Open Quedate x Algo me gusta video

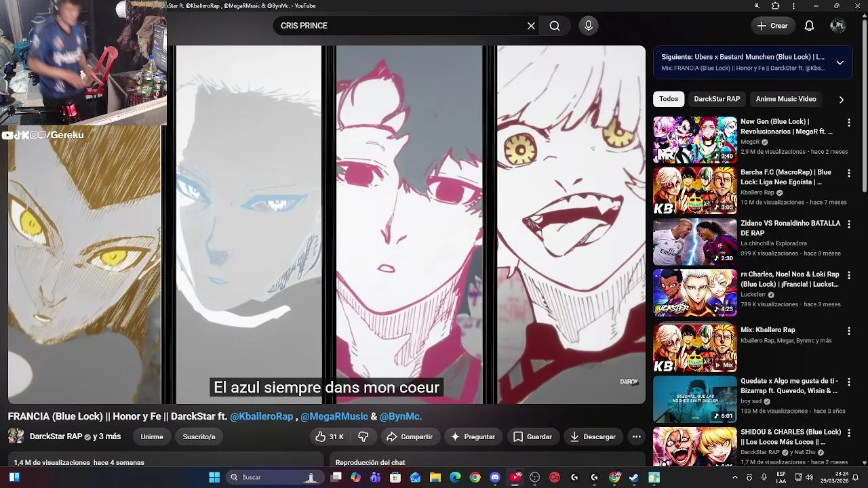pyautogui.click(x=695, y=399)
